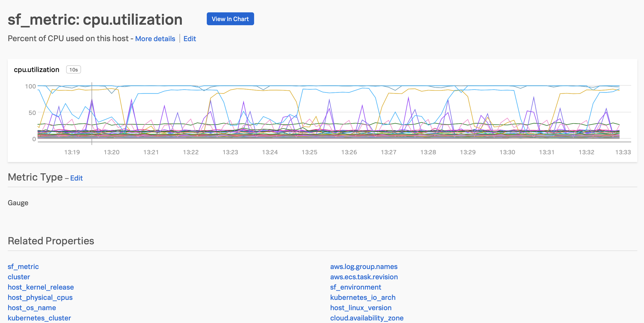Image resolution: width=644 pixels, height=323 pixels.
Task: Click the 13:24 time axis label
Action: click(x=270, y=152)
